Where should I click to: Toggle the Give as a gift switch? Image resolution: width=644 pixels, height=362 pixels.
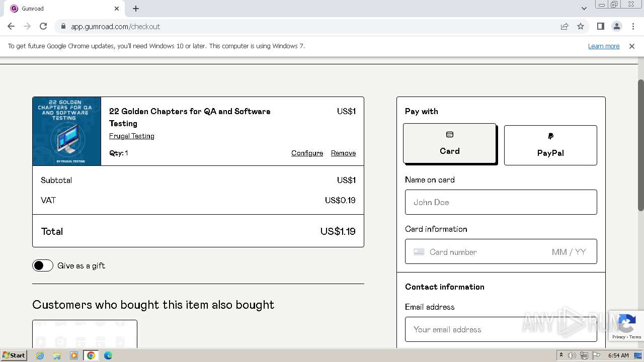43,265
